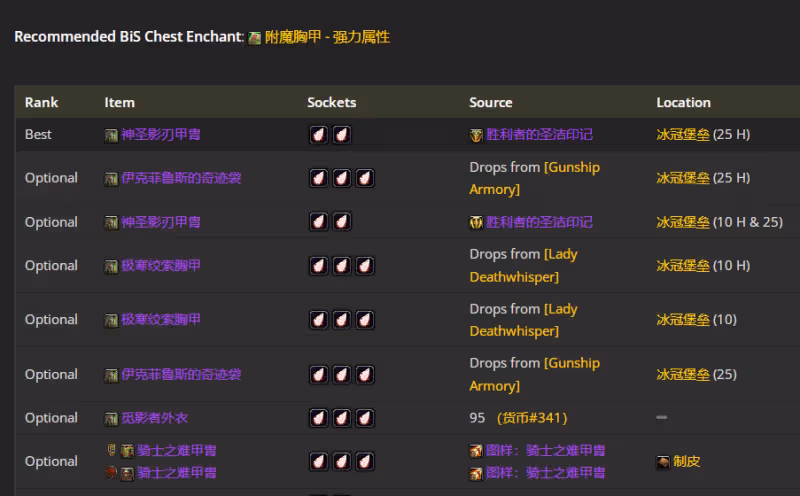
Task: Click third red socket in 骑士之难甲胄 row
Action: 365,461
